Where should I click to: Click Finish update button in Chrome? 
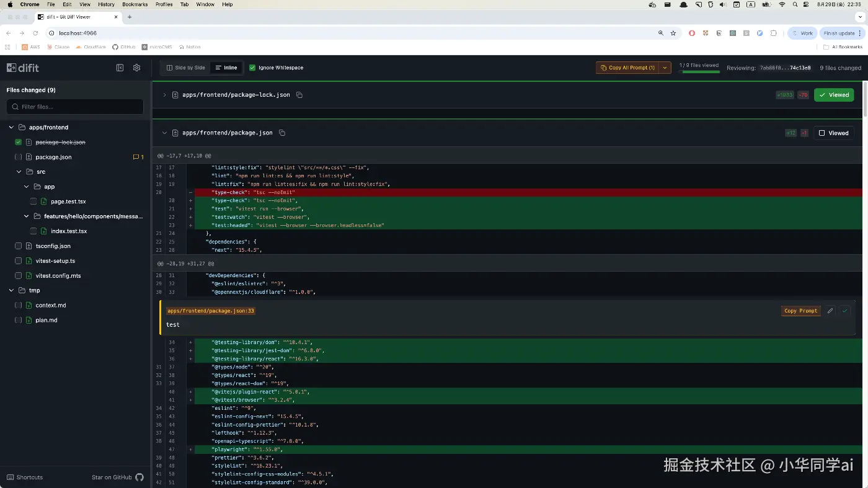(843, 33)
